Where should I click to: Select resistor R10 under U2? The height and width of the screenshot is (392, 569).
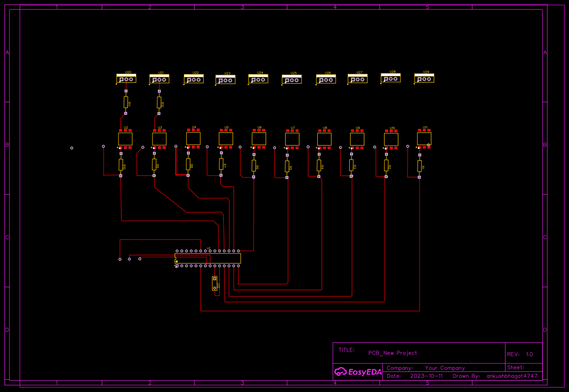click(x=121, y=165)
